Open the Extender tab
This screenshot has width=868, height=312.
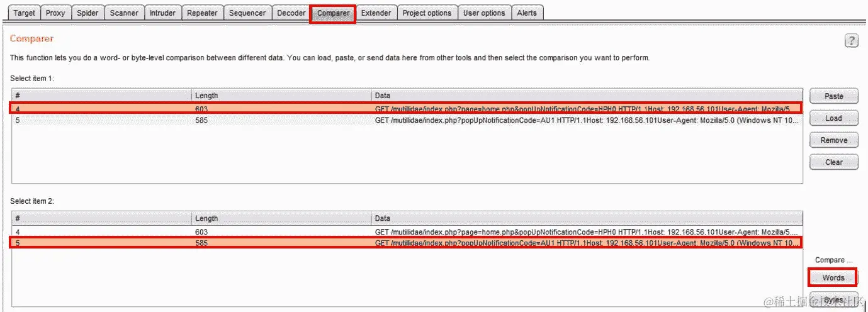[x=376, y=13]
